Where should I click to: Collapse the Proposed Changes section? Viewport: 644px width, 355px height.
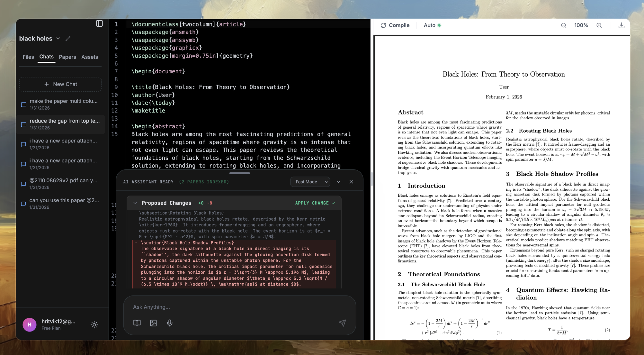(x=135, y=203)
